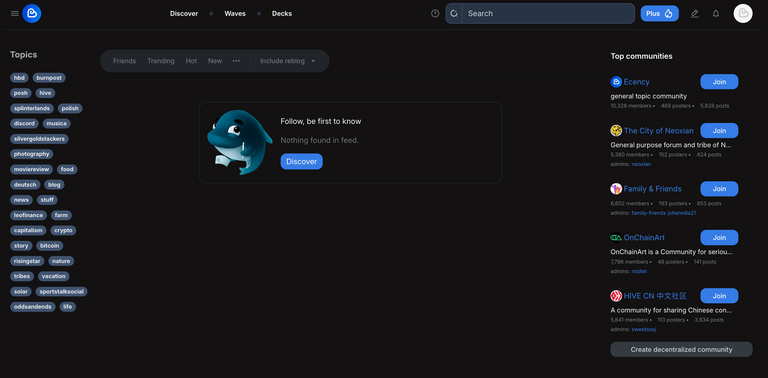This screenshot has width=768, height=378.
Task: Open the pencil compose post icon
Action: pos(695,14)
